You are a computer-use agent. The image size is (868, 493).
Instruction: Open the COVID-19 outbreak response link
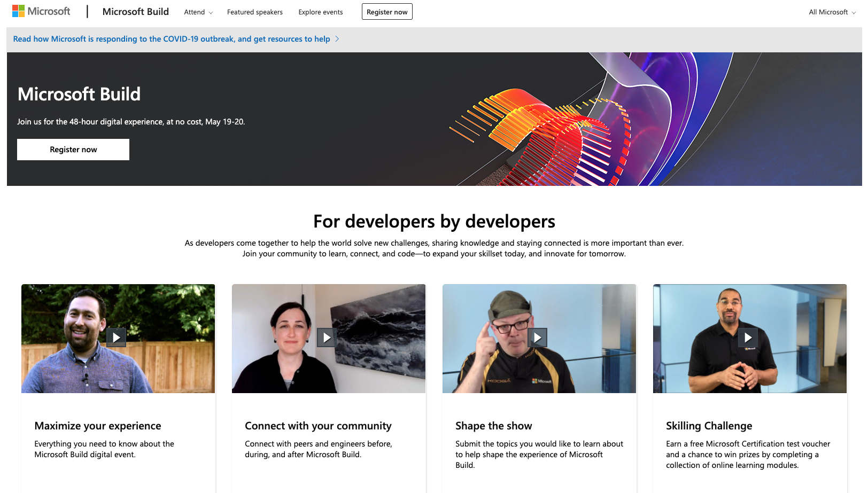[172, 38]
